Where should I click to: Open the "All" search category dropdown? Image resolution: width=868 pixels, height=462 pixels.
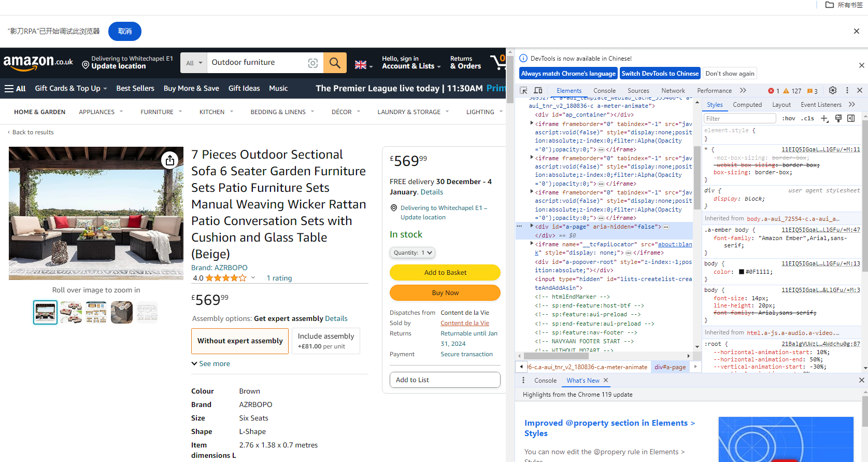194,63
